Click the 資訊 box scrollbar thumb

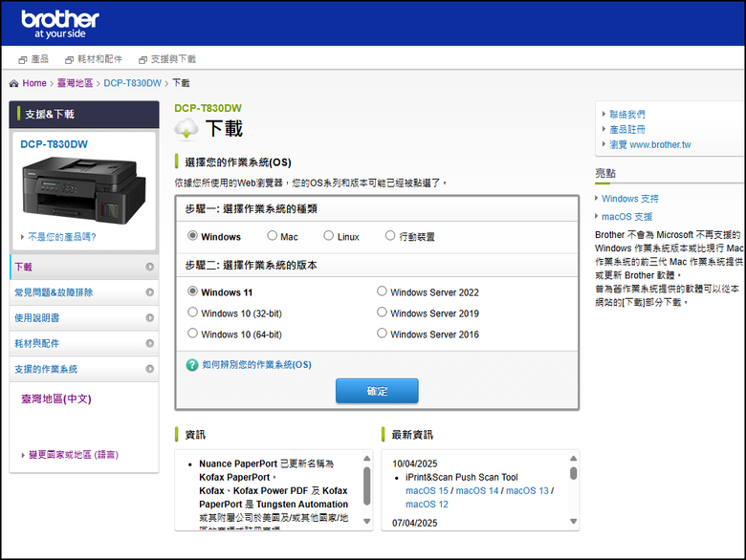(367, 485)
